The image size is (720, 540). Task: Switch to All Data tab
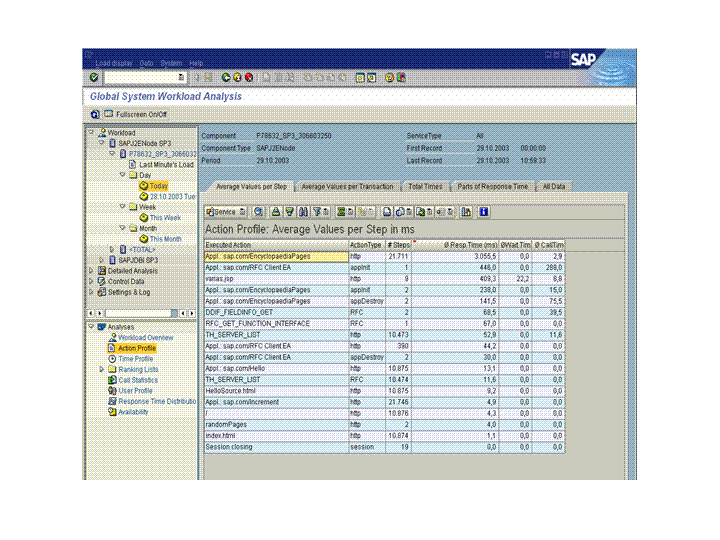[554, 186]
